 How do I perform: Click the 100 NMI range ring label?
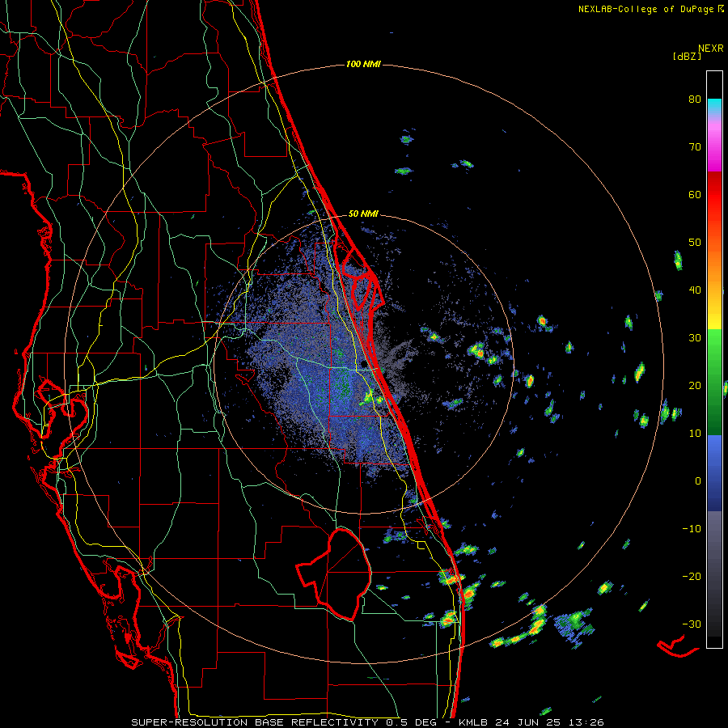coord(363,64)
